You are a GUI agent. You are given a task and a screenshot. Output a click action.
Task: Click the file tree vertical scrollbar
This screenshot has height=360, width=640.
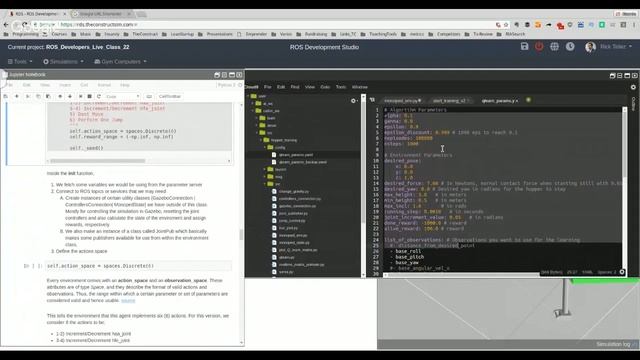[363, 163]
